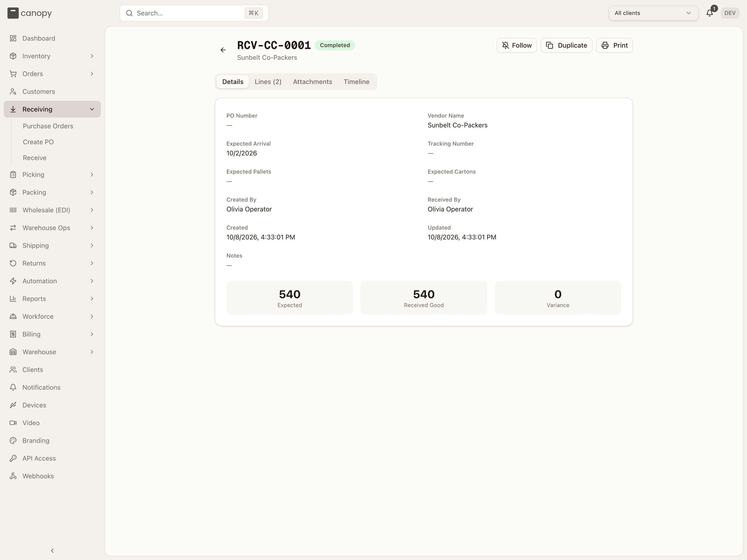Click the Customers person icon
The image size is (747, 560).
click(x=13, y=91)
